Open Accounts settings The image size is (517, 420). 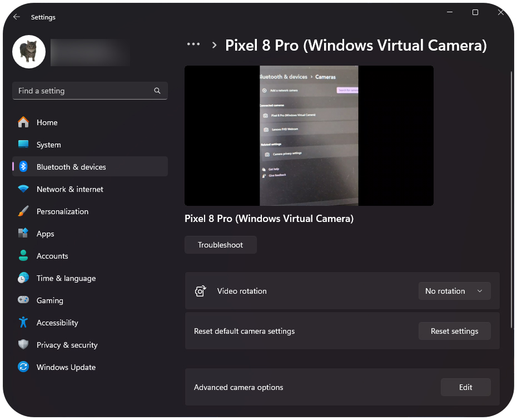(x=90, y=256)
